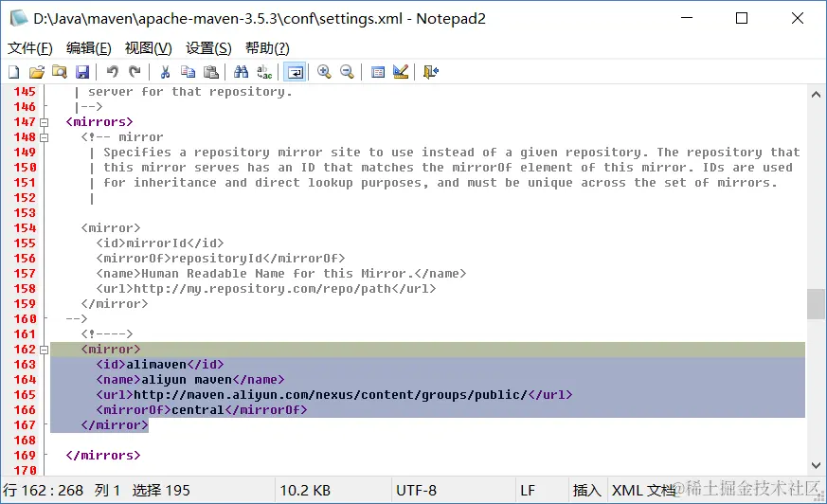The width and height of the screenshot is (827, 504).
Task: Click the opening <mirrors> tag
Action: (99, 122)
